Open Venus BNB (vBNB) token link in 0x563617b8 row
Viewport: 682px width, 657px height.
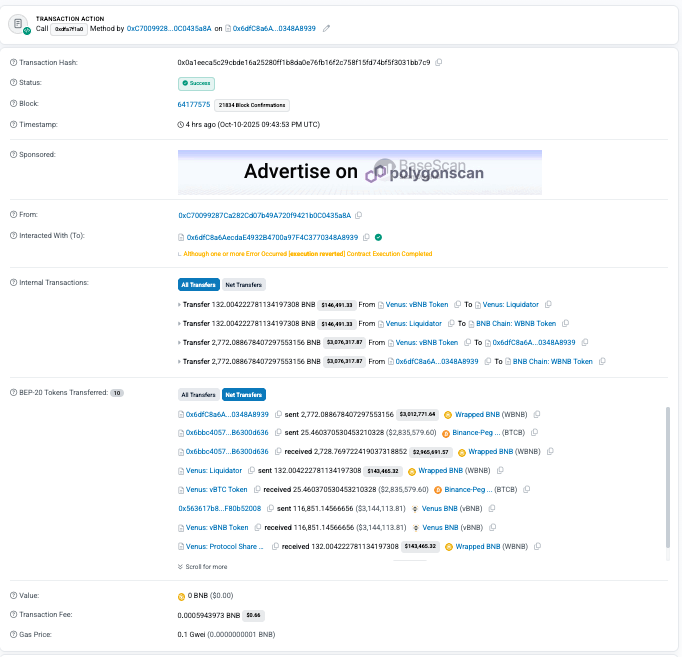coord(440,508)
